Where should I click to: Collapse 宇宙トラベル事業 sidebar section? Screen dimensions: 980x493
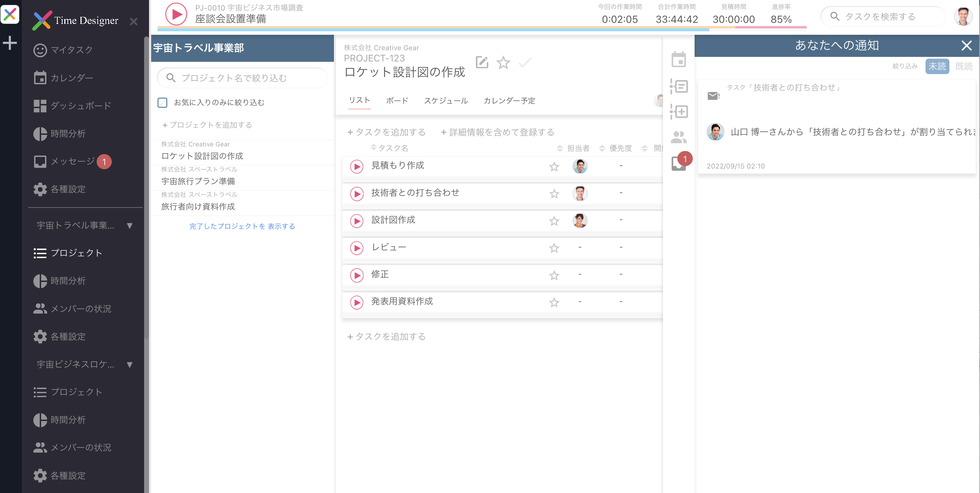tap(129, 226)
